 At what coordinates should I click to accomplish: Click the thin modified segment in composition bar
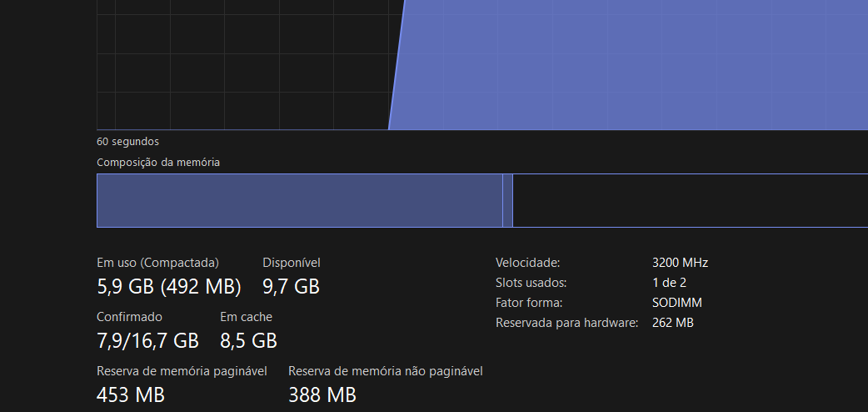click(x=507, y=200)
